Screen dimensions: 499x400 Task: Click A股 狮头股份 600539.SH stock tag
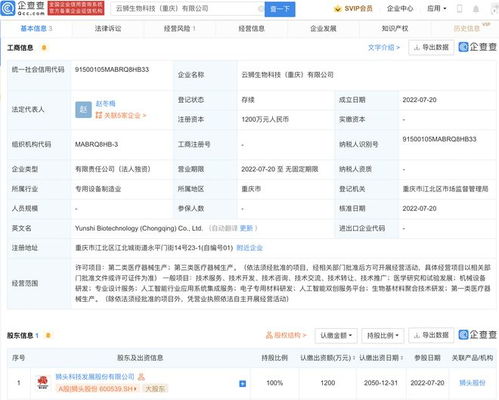tap(98, 389)
